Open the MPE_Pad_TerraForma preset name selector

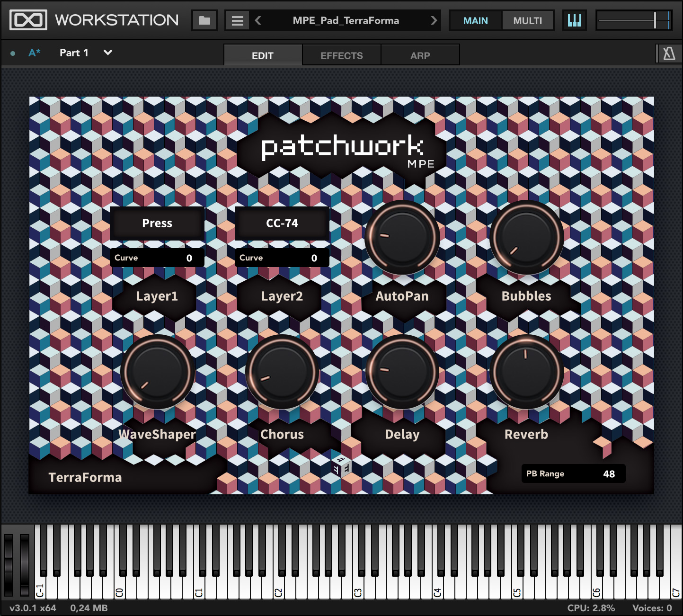point(346,20)
